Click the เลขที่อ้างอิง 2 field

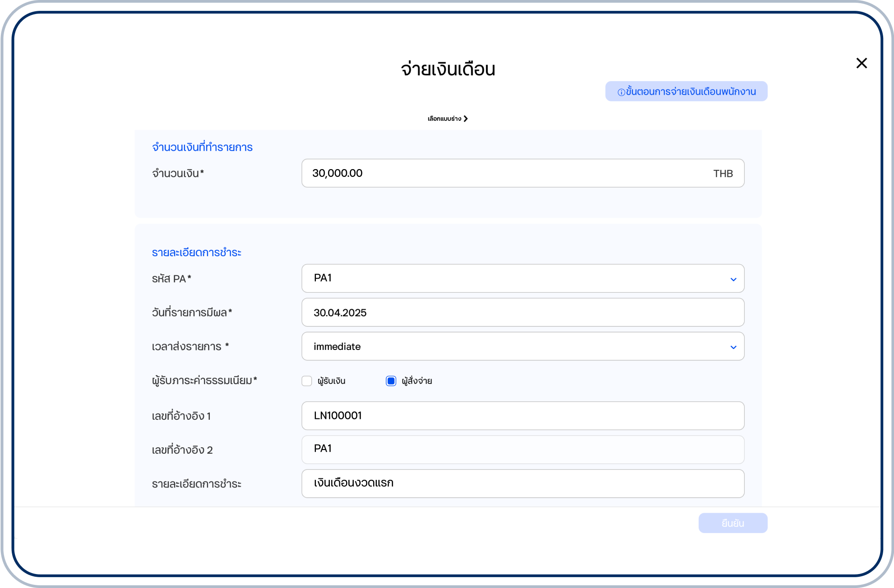(523, 450)
